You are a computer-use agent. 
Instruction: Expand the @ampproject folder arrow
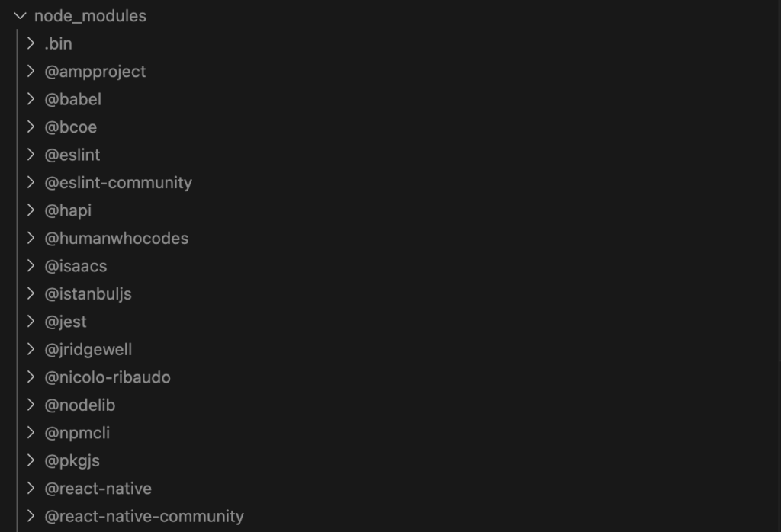(x=31, y=72)
